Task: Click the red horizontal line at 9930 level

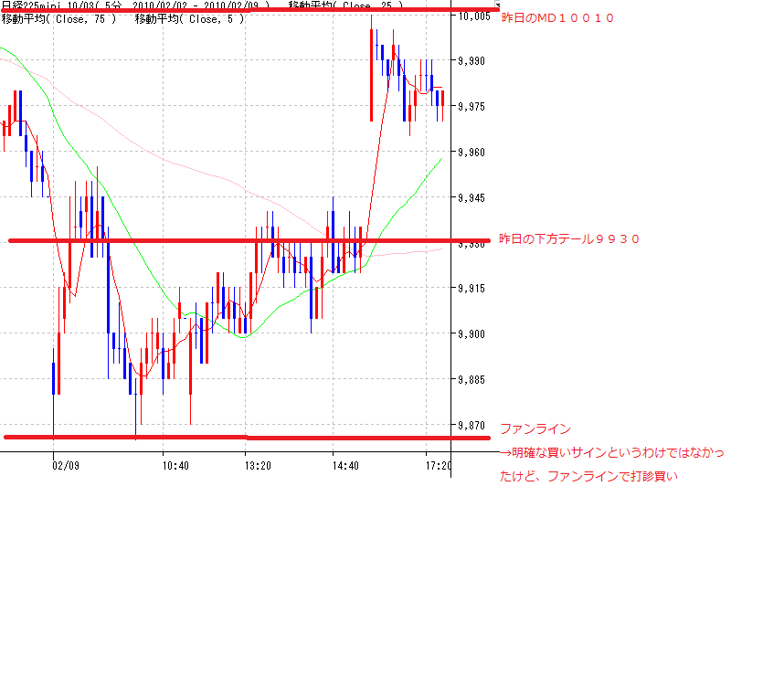Action: coord(183,241)
